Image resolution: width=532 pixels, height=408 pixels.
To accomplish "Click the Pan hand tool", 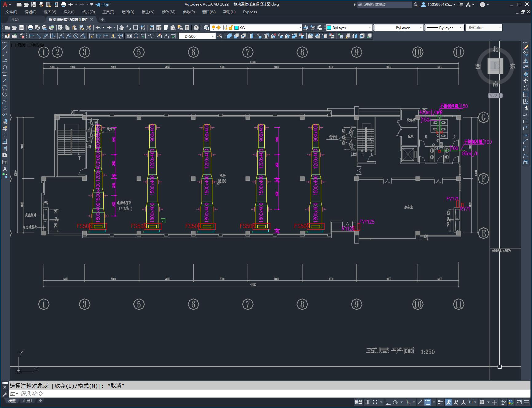I will [x=122, y=28].
